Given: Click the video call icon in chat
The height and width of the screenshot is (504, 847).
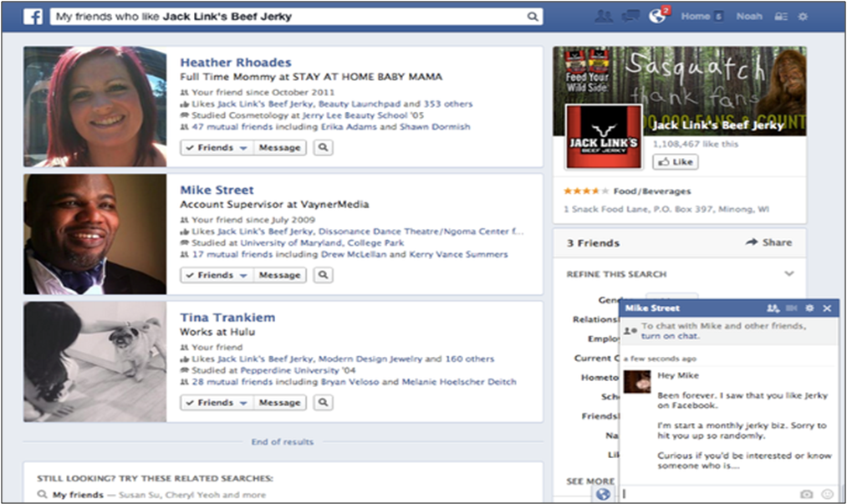Looking at the screenshot, I should point(791,308).
